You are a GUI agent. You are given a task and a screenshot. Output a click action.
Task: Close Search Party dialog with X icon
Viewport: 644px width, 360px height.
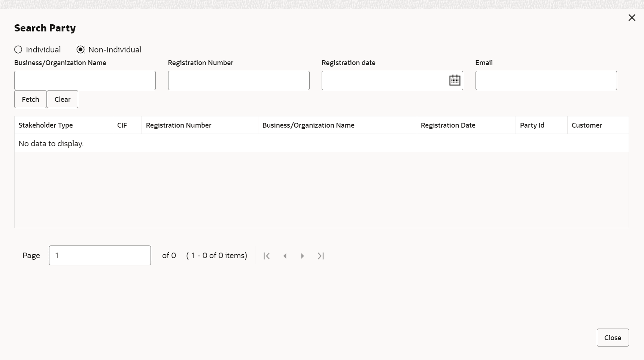(632, 18)
